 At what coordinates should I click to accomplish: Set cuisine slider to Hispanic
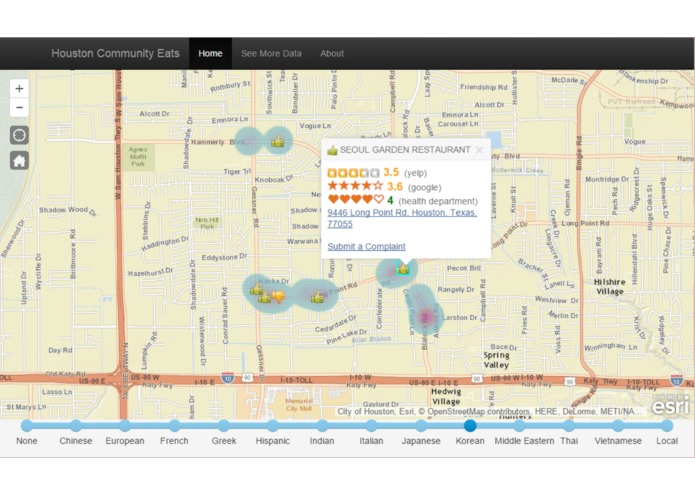tap(273, 426)
